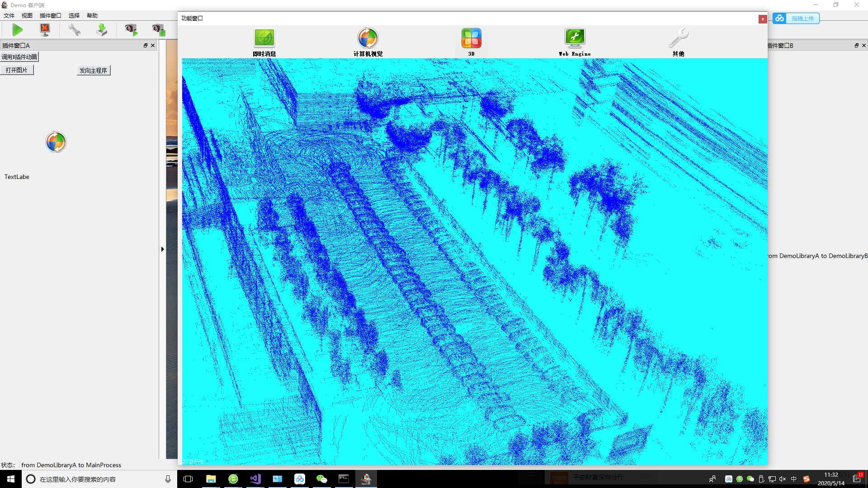Click the 发向主程序 button

point(93,70)
